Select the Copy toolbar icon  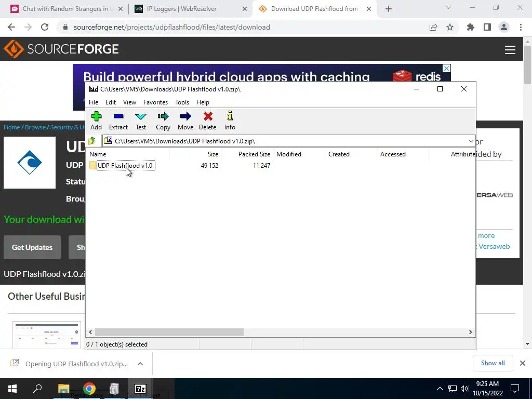(163, 121)
